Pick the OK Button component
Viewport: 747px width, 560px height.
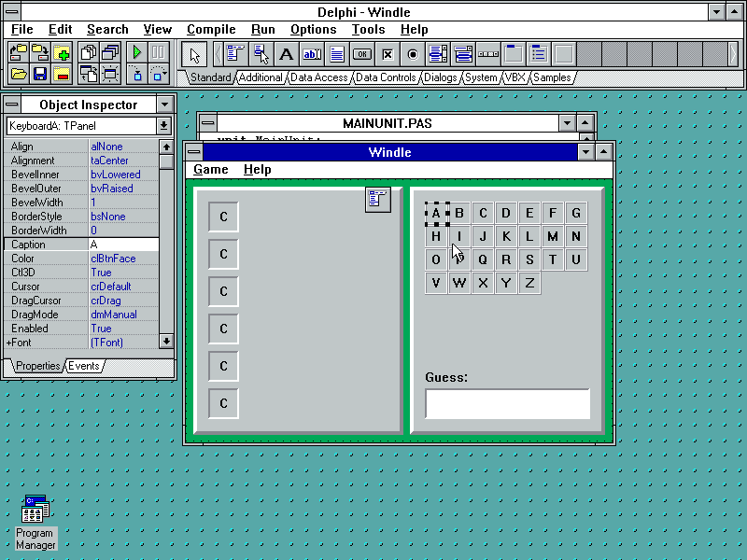tap(362, 54)
